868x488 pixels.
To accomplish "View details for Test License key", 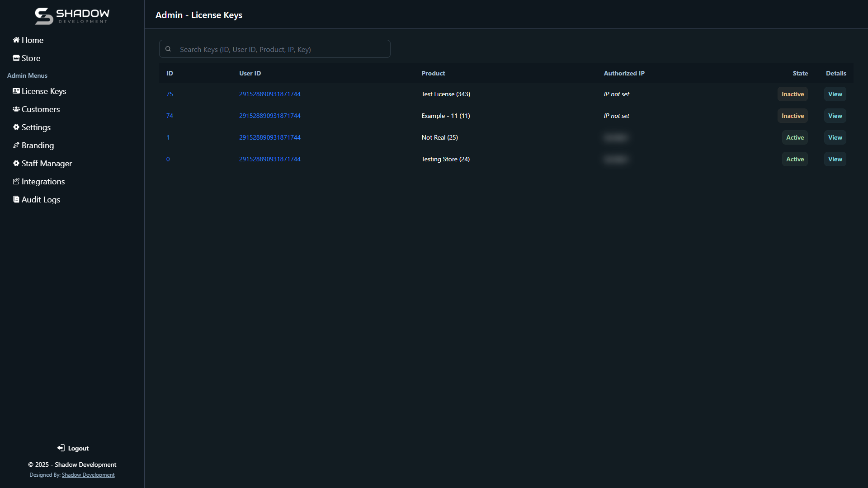I will point(835,94).
